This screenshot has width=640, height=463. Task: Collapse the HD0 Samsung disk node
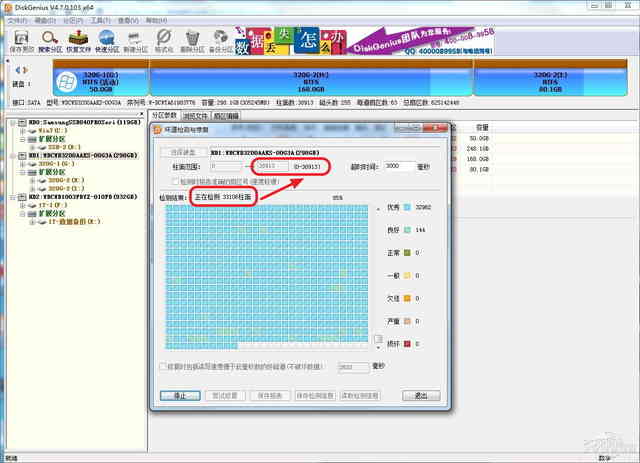[x=13, y=122]
